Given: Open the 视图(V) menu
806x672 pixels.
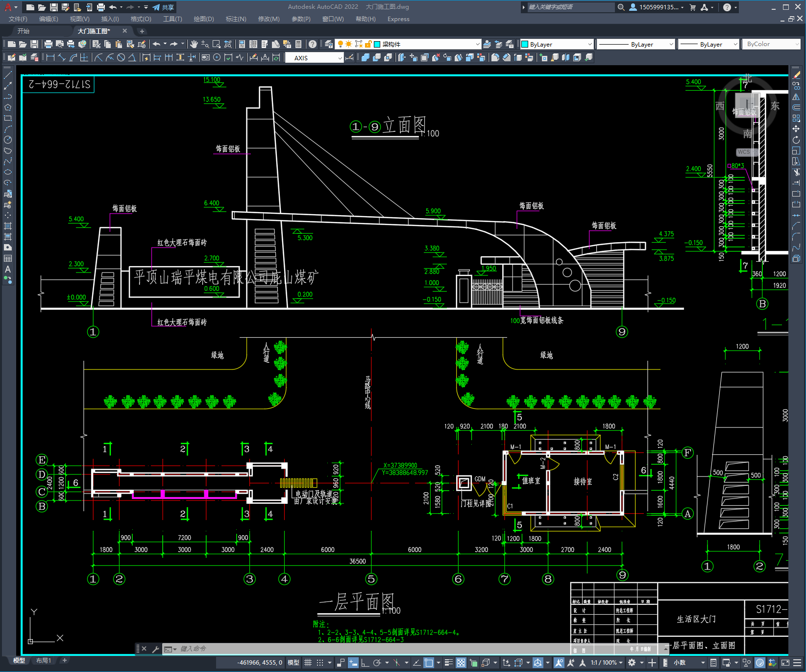Looking at the screenshot, I should point(79,19).
